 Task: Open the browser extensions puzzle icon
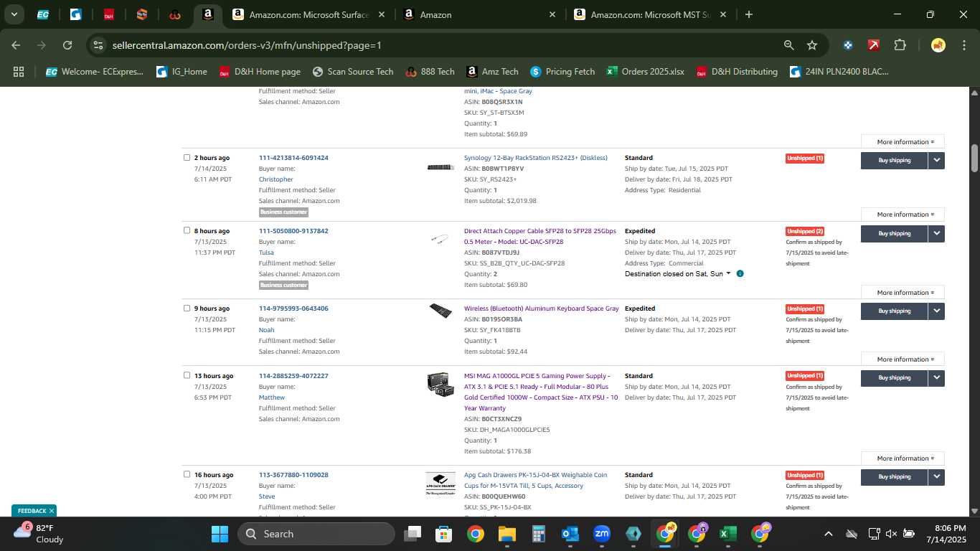[900, 45]
